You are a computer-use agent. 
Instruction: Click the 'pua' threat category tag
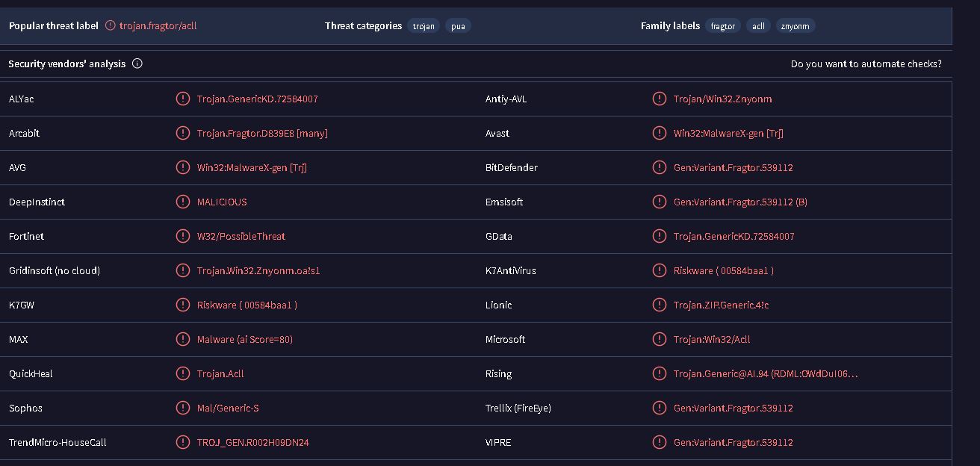coord(459,26)
